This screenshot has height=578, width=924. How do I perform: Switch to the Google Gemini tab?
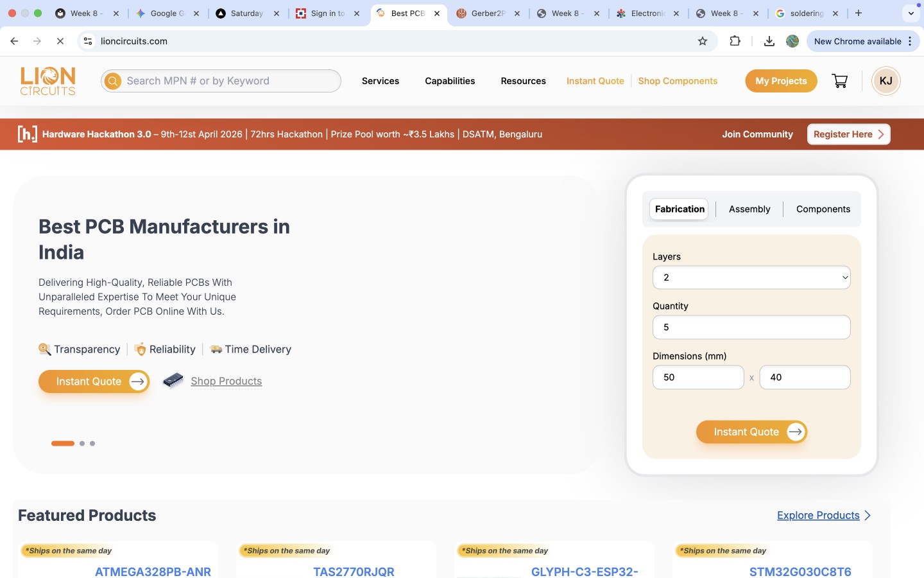(167, 13)
